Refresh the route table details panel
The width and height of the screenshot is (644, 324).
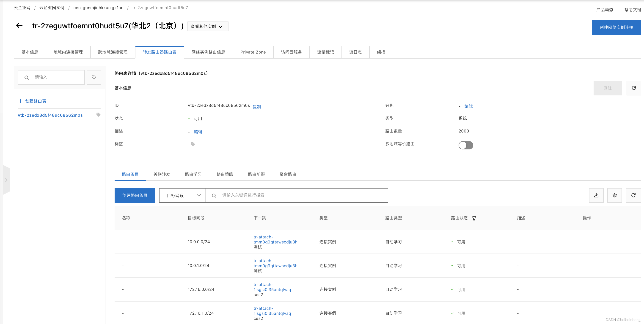point(634,88)
